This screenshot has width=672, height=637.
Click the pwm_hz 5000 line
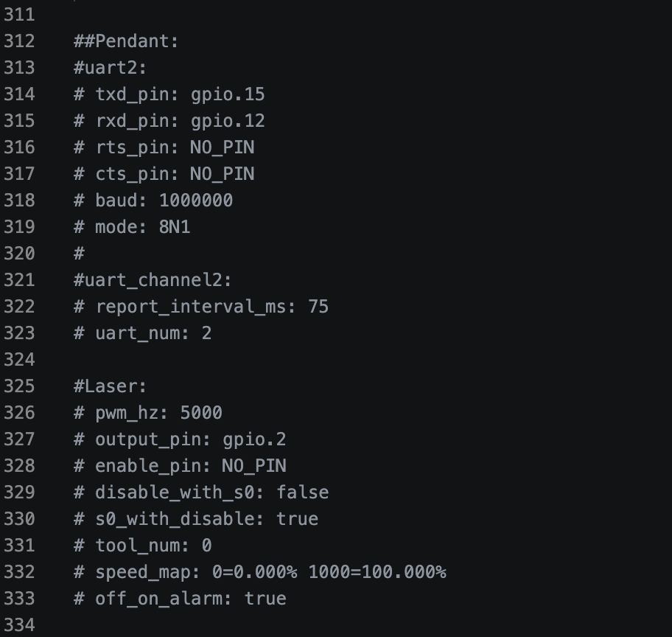coord(147,413)
